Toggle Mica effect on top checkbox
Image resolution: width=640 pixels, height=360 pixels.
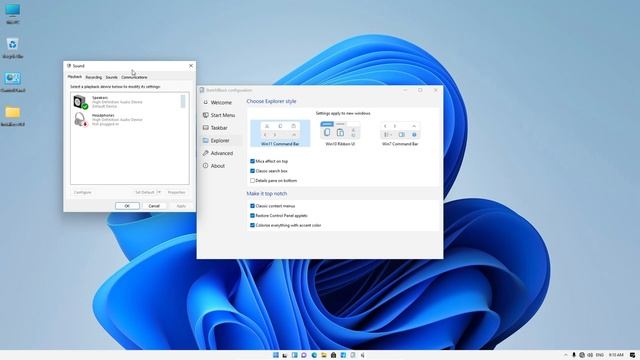252,161
